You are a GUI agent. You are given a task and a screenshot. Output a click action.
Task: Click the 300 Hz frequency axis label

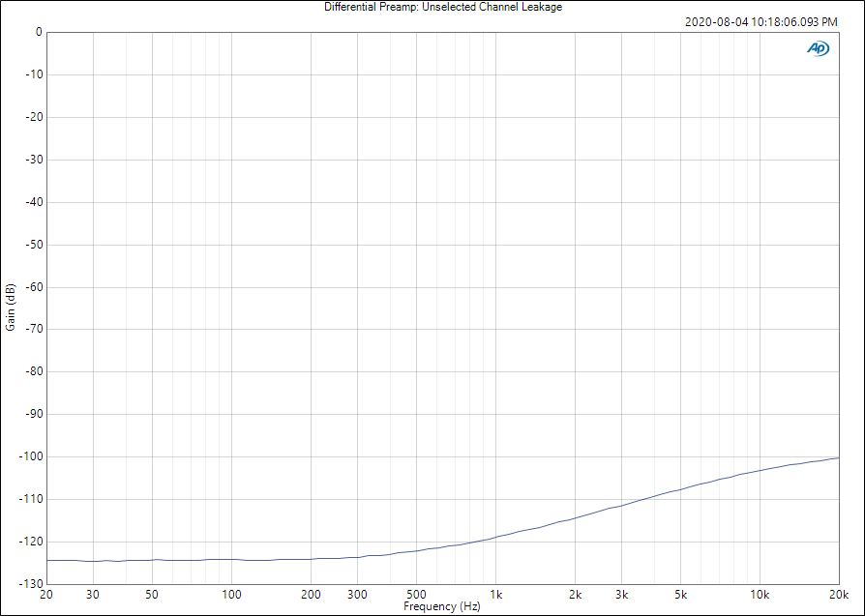point(357,595)
